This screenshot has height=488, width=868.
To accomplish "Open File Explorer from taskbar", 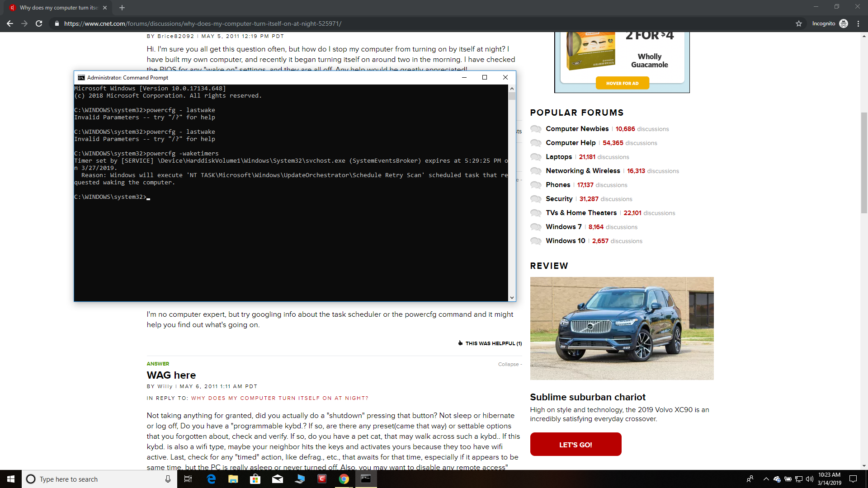I will point(233,479).
